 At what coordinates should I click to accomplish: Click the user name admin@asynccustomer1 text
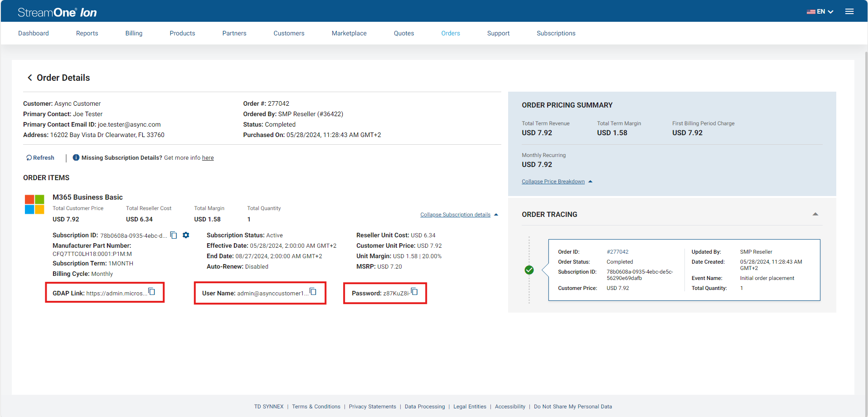point(273,293)
